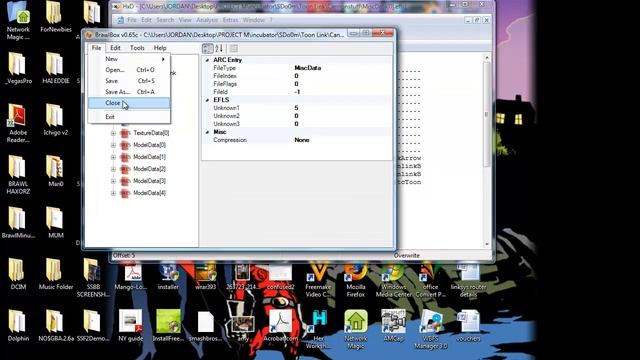The image size is (640, 360).
Task: Click the HxD scrollbar down arrow
Action: point(487,244)
